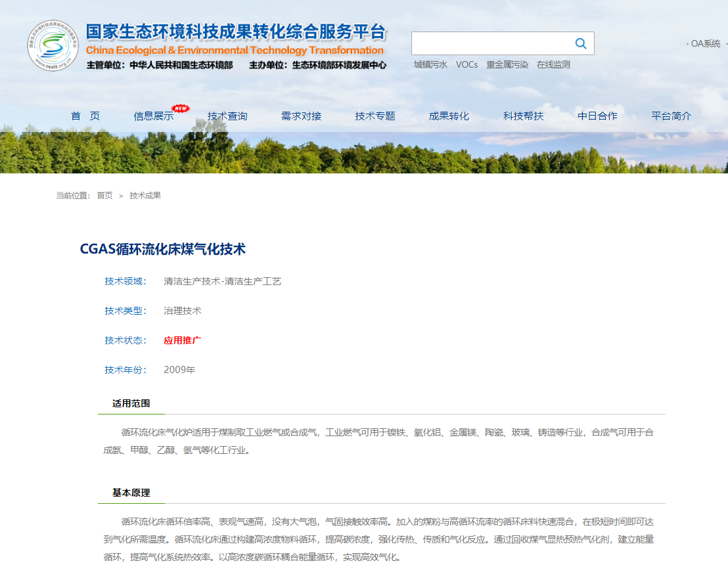728x582 pixels.
Task: Navigate to 成果转化 section
Action: [449, 116]
